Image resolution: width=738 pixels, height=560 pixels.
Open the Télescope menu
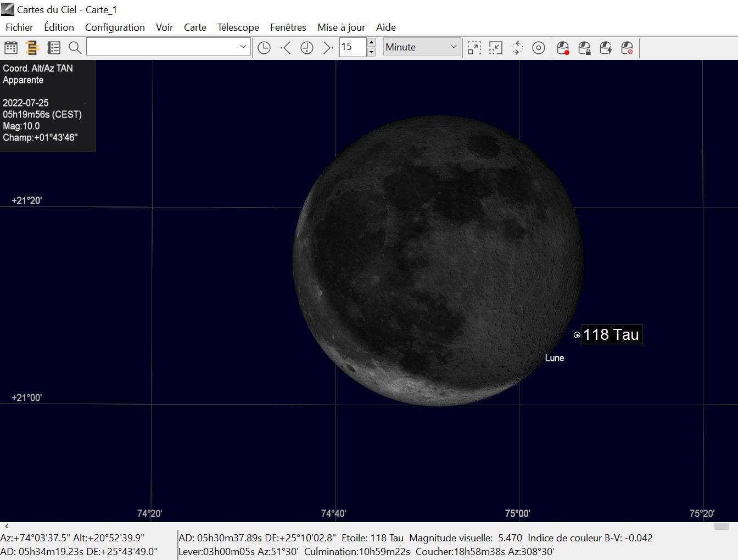click(238, 27)
